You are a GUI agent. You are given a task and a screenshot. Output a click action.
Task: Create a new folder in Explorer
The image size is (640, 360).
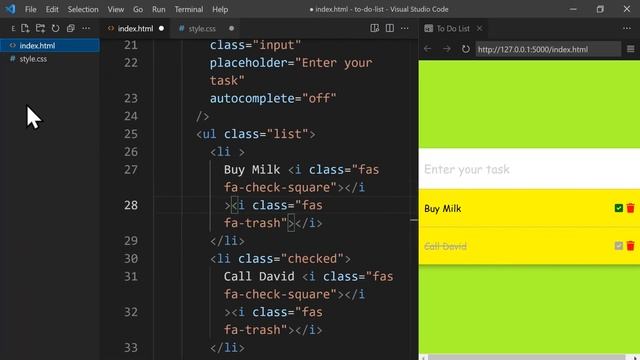tap(40, 28)
